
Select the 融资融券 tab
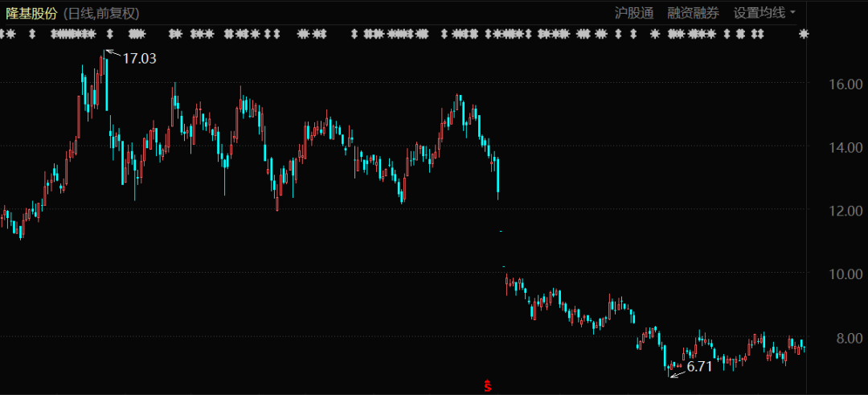[x=693, y=12]
